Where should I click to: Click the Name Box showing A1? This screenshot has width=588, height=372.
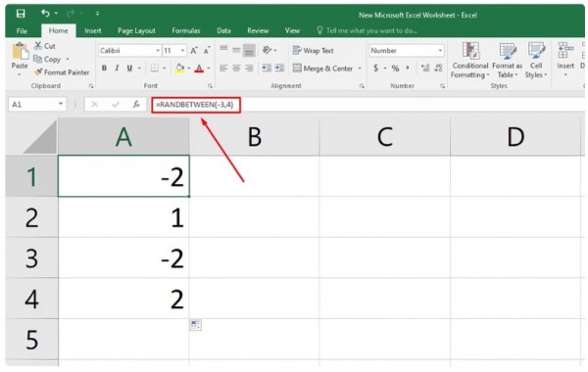(x=36, y=105)
